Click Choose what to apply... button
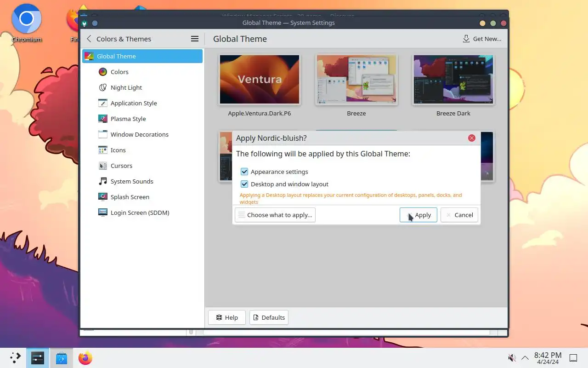This screenshot has width=588, height=368. 275,215
